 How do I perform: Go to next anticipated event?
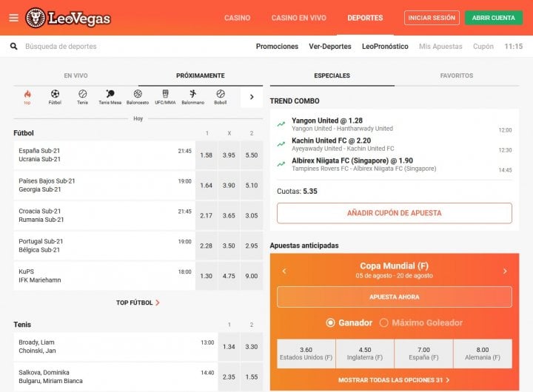[x=505, y=271]
